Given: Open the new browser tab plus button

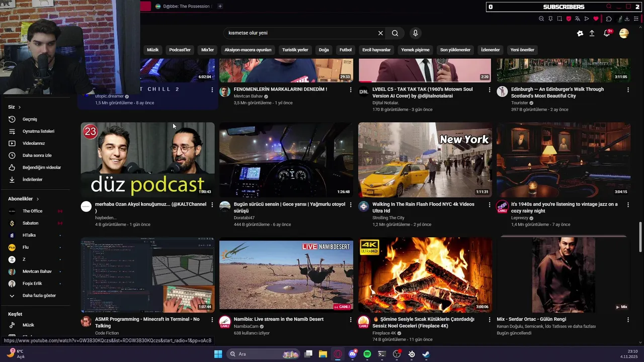Looking at the screenshot, I should pos(220,7).
